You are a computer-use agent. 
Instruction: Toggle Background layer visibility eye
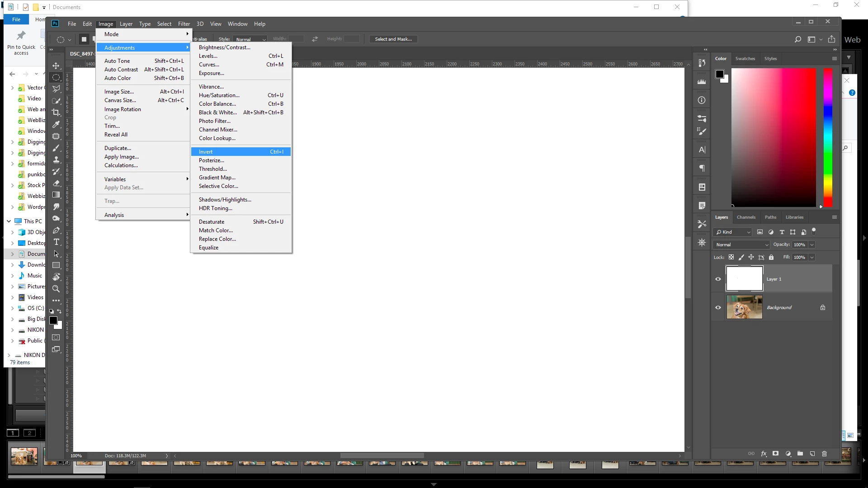tap(718, 307)
